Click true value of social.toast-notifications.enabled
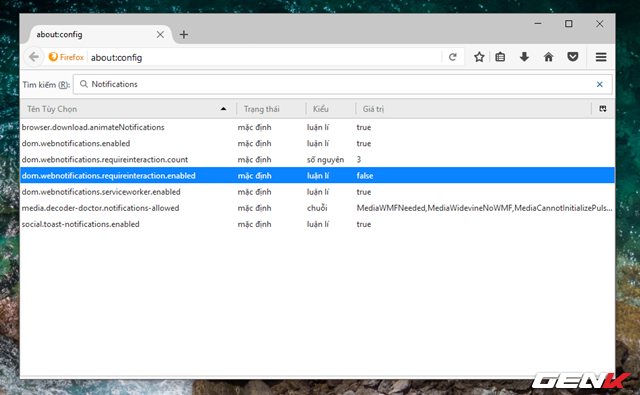 click(364, 224)
